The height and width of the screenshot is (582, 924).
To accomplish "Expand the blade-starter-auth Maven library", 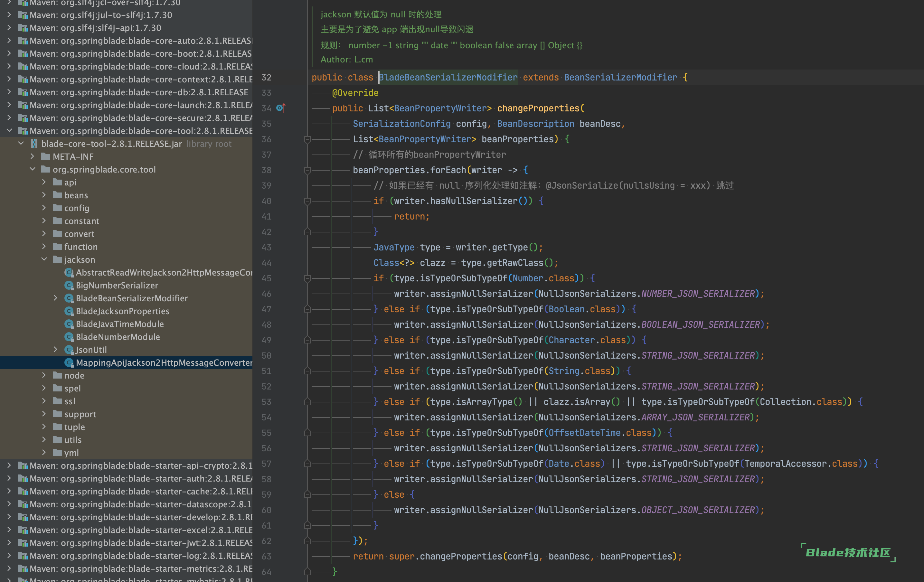I will tap(9, 478).
